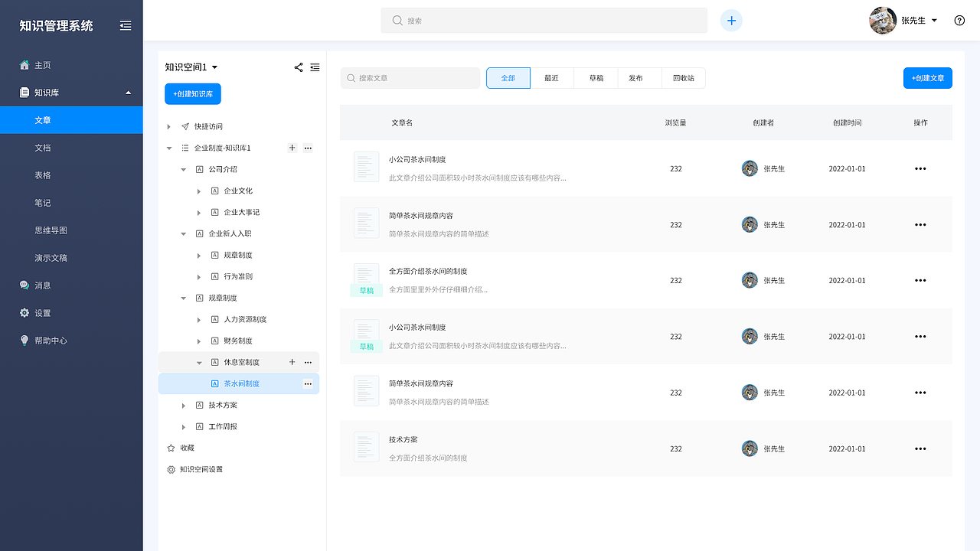The image size is (980, 551).
Task: Click the share icon beside 知识空间1
Action: (x=299, y=67)
